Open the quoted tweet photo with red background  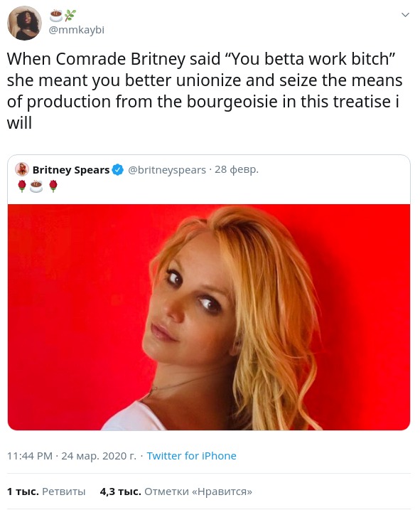209,317
